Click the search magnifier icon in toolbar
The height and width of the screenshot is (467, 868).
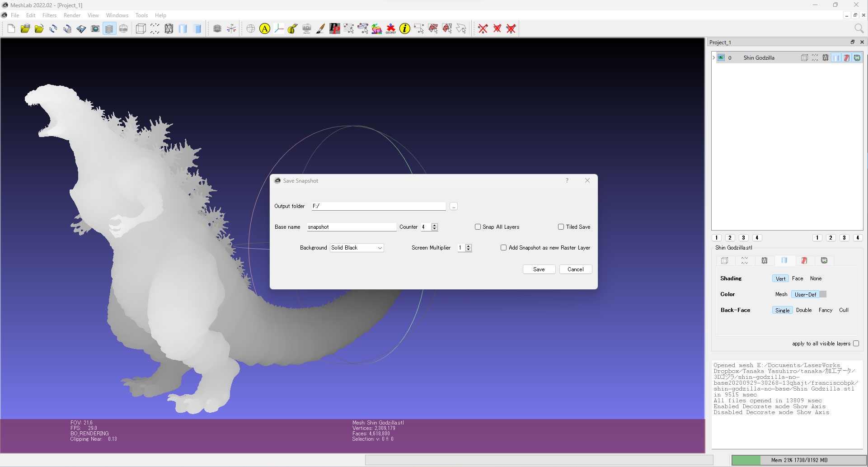pos(859,28)
